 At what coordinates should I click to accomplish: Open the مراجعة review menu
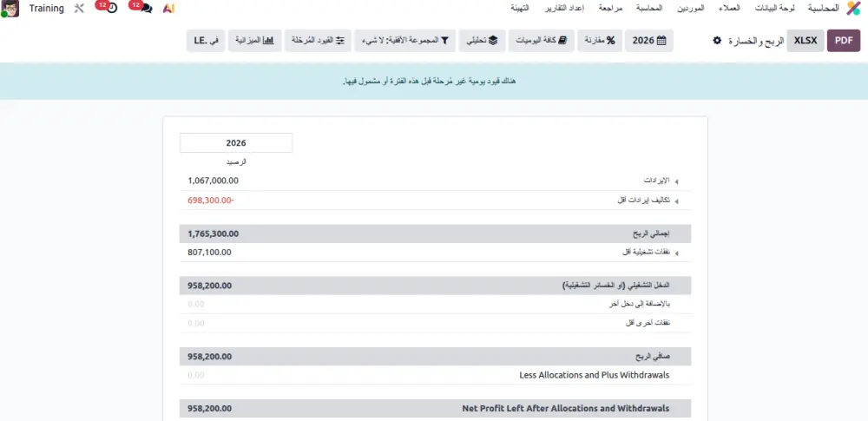(610, 9)
